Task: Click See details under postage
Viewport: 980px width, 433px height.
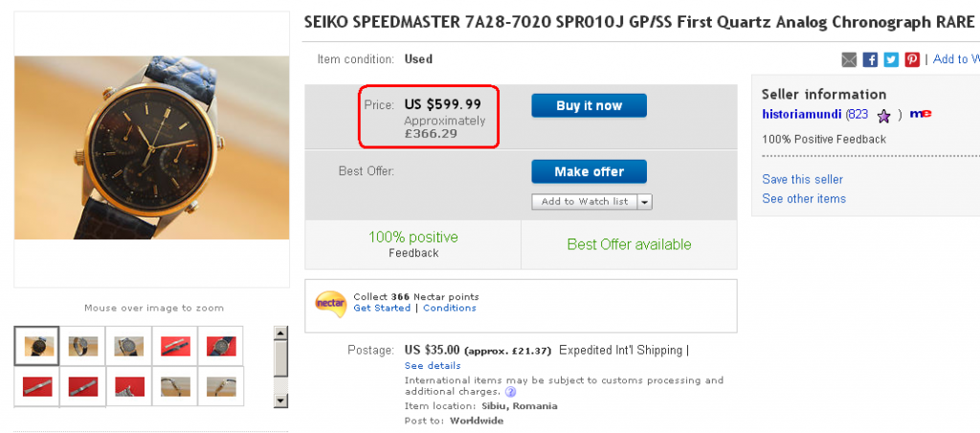Action: tap(433, 366)
